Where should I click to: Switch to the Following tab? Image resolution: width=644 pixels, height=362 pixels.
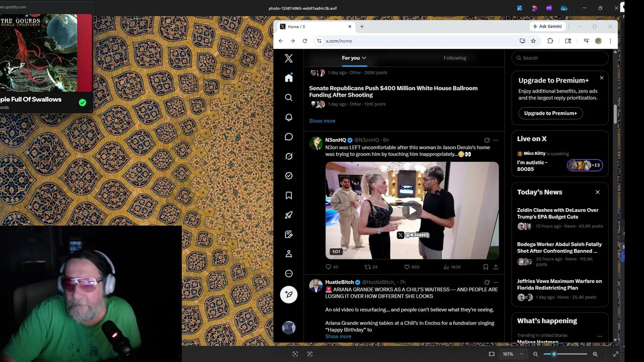click(x=455, y=58)
